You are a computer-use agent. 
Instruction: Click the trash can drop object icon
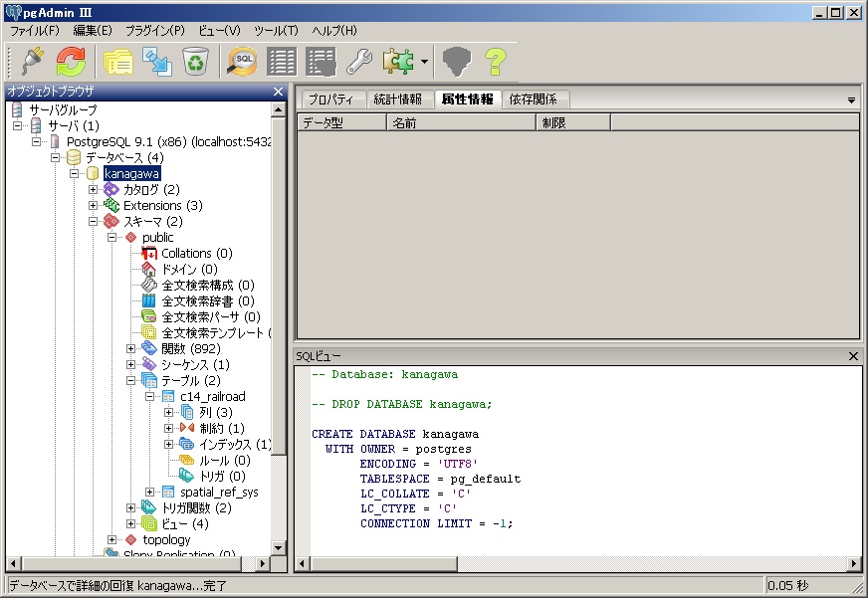pyautogui.click(x=195, y=62)
